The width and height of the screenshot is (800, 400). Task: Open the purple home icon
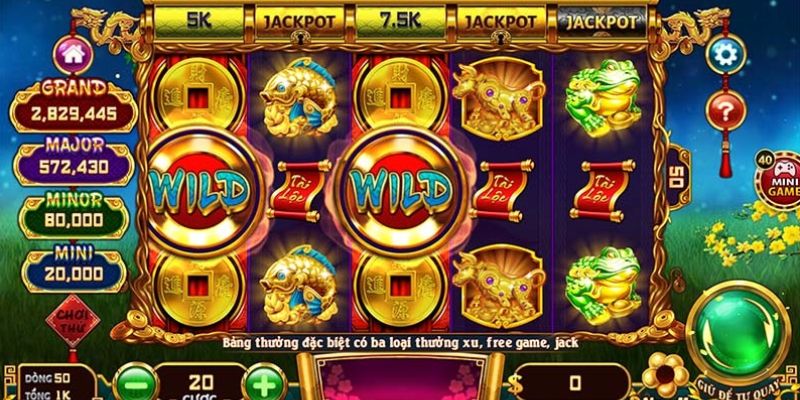(73, 55)
